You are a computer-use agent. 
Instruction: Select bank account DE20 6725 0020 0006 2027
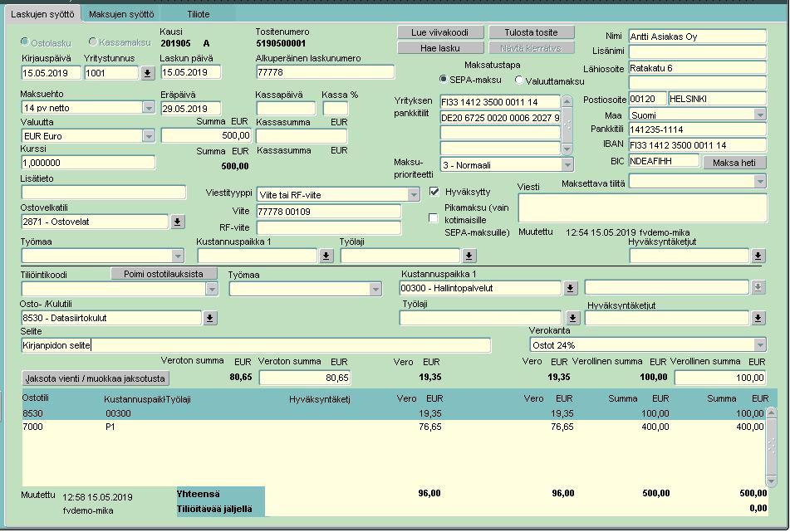tap(500, 118)
